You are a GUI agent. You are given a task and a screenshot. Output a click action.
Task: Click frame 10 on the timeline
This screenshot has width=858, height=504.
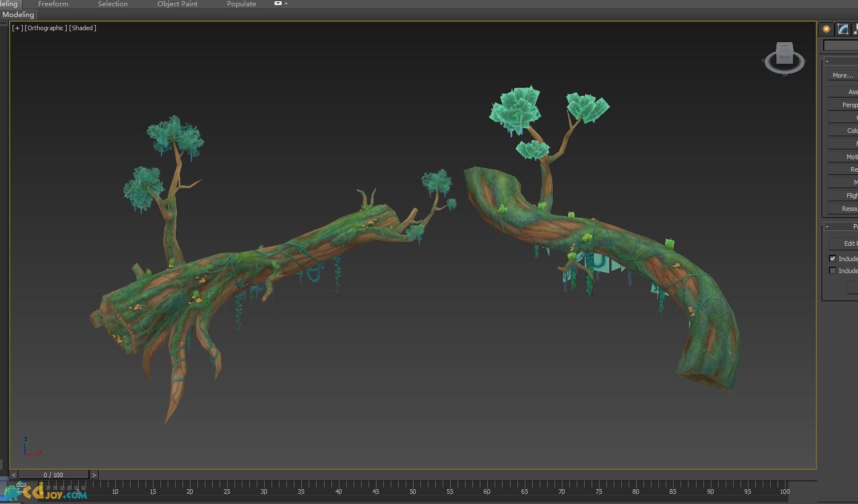115,491
